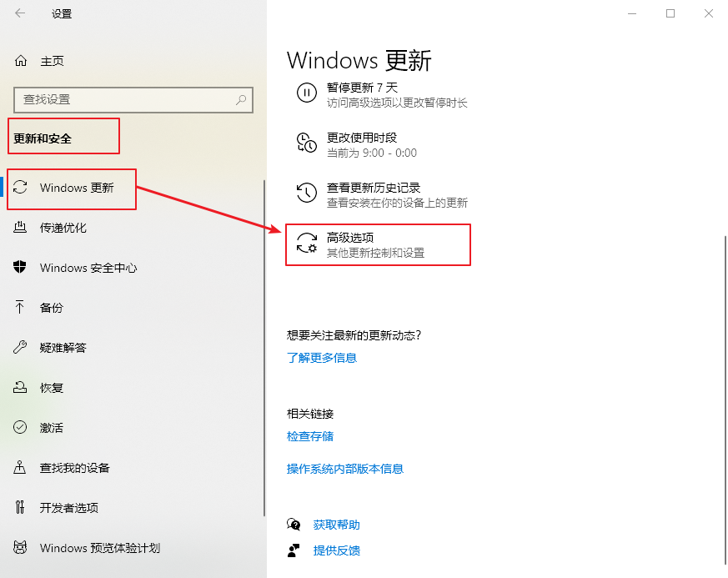
Task: Click the main pane vertical scrollbar
Action: 725,400
